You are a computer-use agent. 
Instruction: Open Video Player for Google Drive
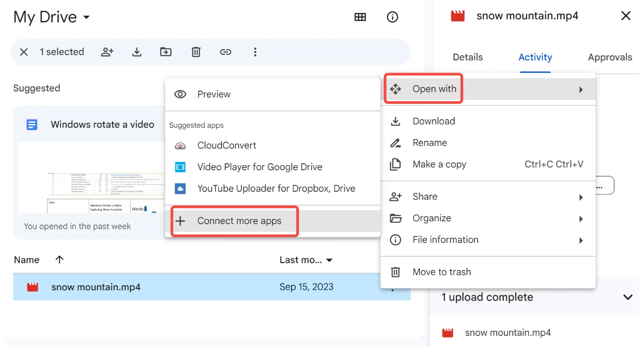click(260, 167)
